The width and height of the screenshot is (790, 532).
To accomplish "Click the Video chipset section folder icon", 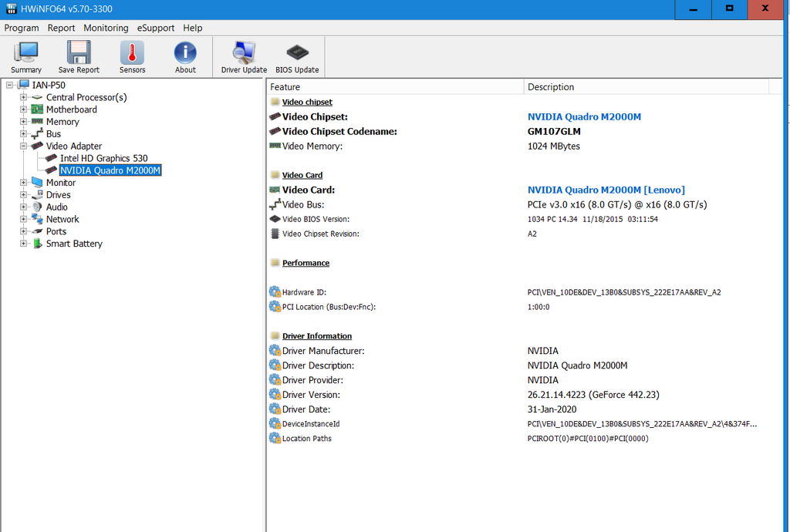I will tap(275, 102).
